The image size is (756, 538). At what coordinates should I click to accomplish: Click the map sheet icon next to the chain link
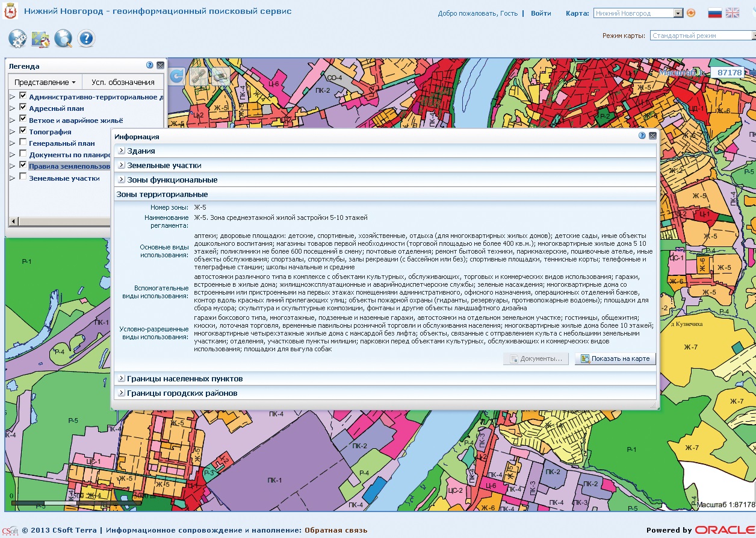click(x=221, y=76)
